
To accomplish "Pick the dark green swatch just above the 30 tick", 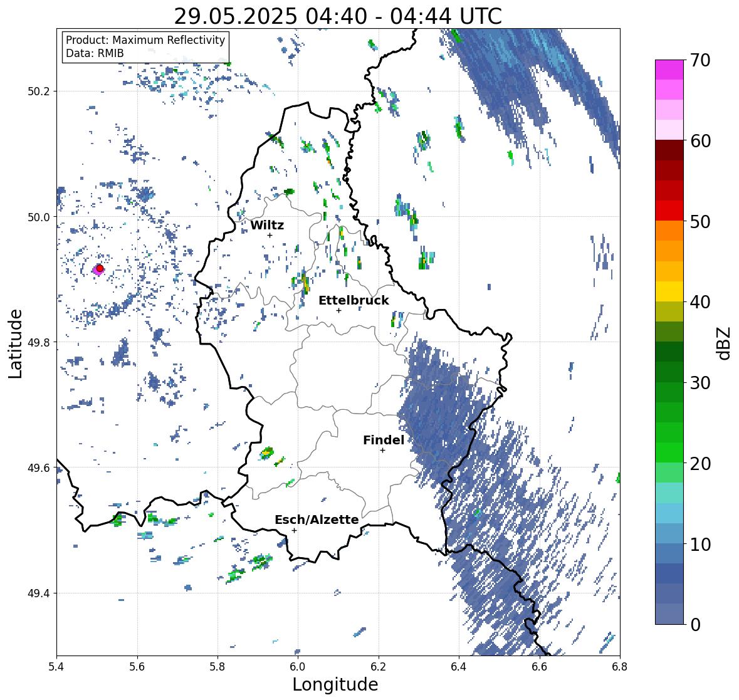I will 669,372.
